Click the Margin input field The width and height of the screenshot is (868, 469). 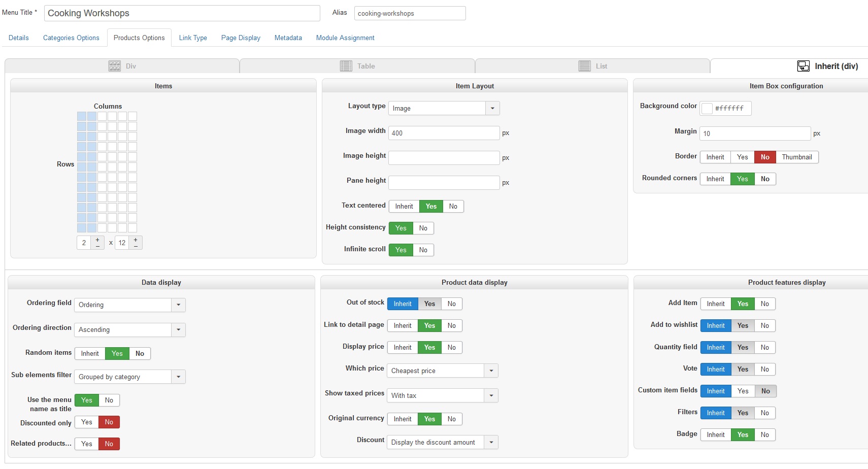point(755,133)
